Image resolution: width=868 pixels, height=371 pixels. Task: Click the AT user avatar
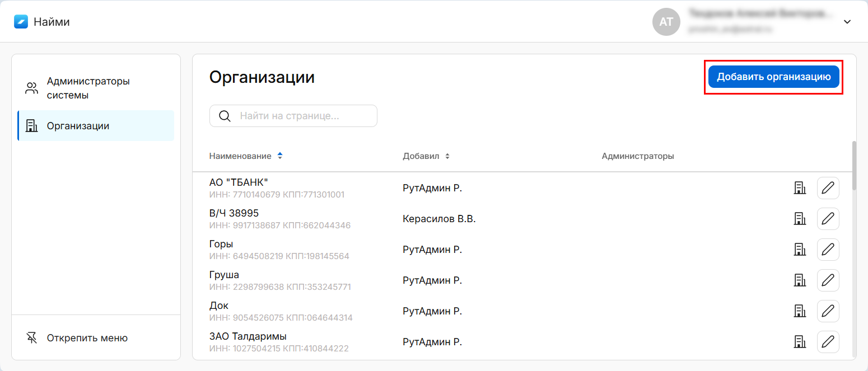click(x=666, y=22)
